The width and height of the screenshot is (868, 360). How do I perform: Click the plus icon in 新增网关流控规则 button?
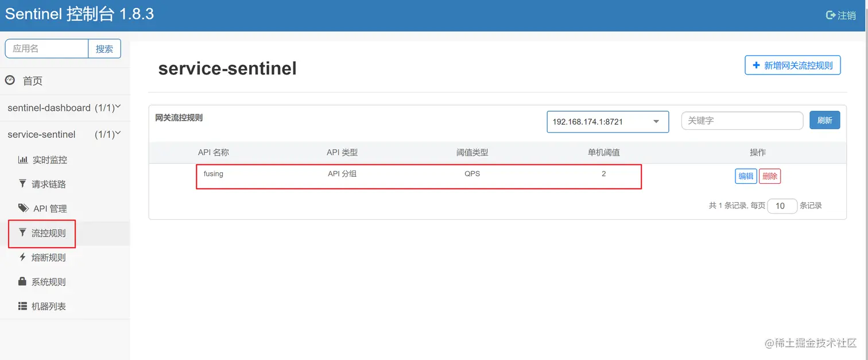click(x=756, y=65)
